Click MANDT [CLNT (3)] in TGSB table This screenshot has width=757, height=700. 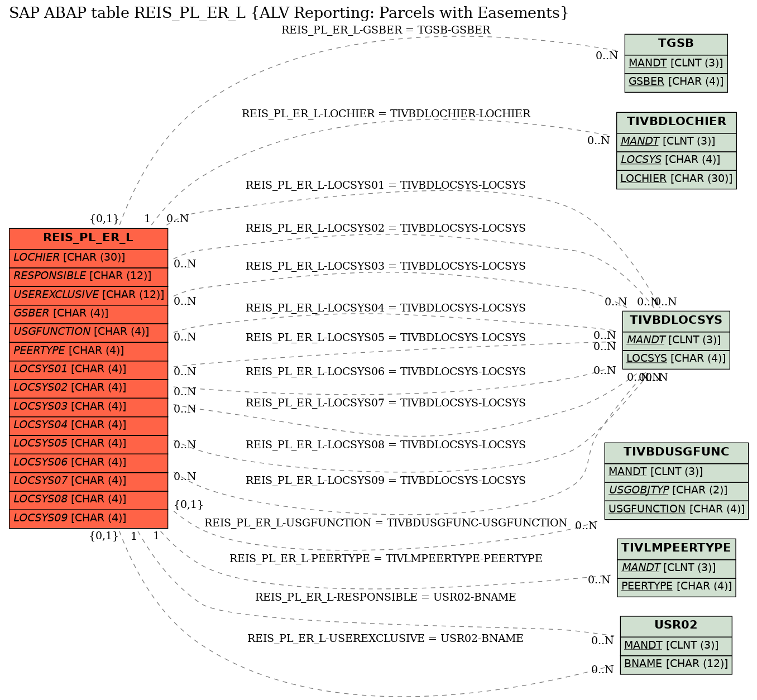[x=676, y=64]
